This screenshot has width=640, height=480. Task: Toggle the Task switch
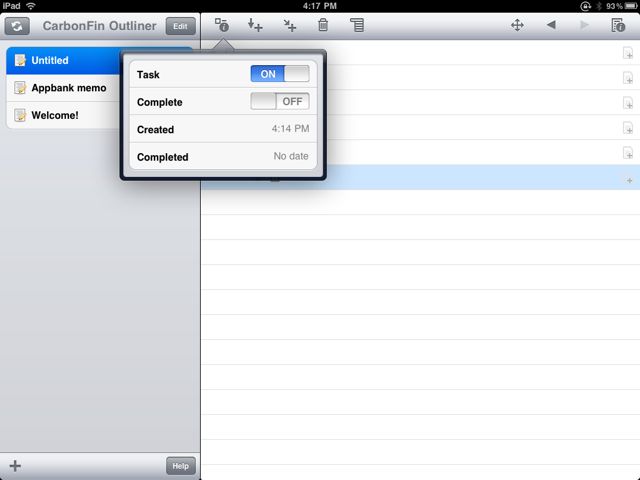(280, 74)
